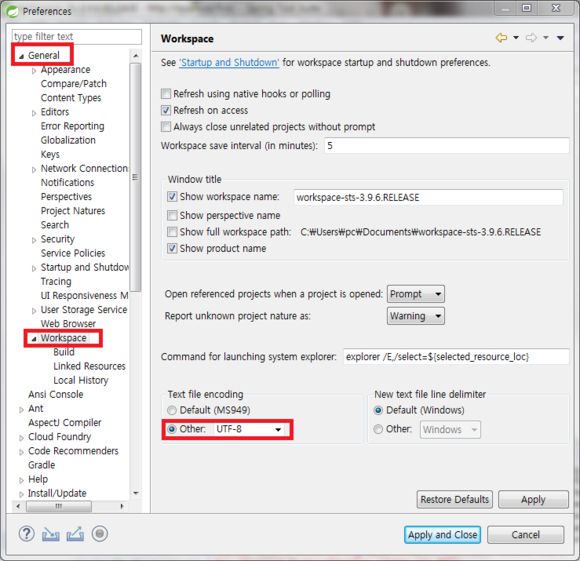Select Default (Windows) line delimiter radio
Viewport: 580px width, 561px height.
[x=378, y=410]
